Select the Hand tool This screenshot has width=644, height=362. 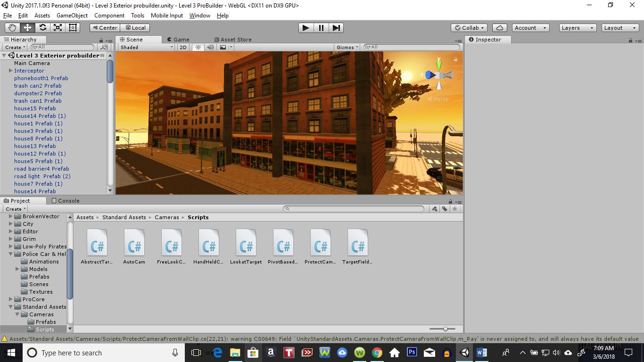(x=12, y=28)
